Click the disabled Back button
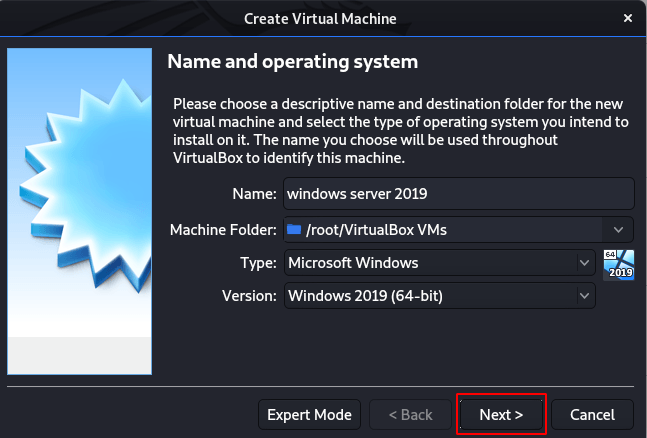The height and width of the screenshot is (438, 647). coord(409,414)
